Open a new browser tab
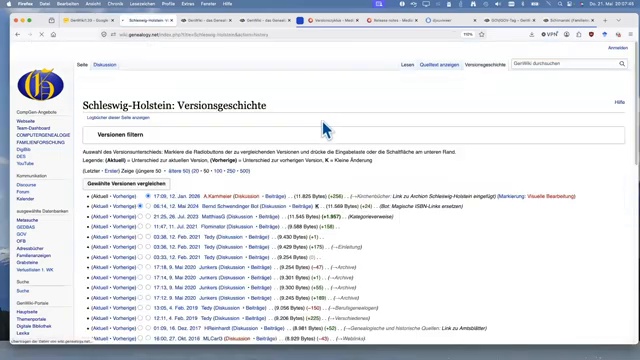Image resolution: width=640 pixels, height=360 pixels. (605, 20)
